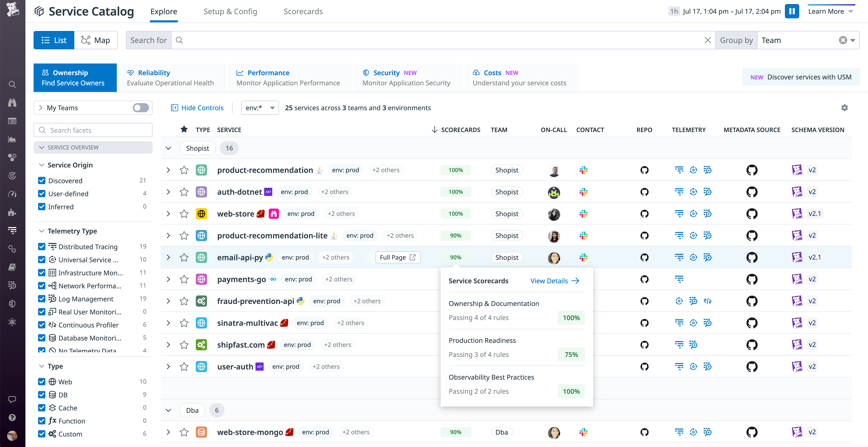
Task: Switch to Map view
Action: click(x=96, y=40)
